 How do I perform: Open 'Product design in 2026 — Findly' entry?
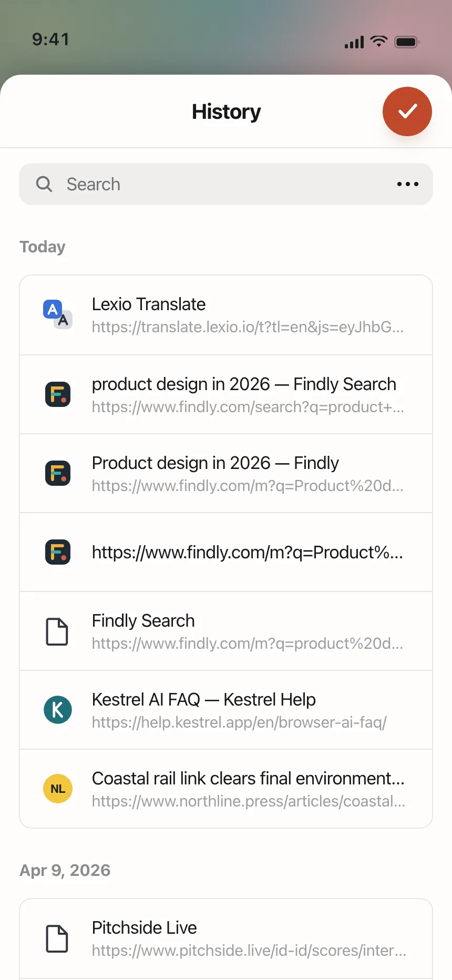click(x=226, y=473)
